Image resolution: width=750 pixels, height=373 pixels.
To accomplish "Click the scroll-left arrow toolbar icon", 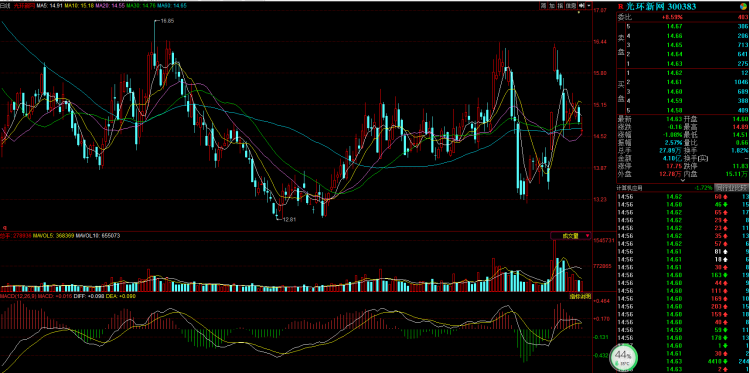I will pos(582,6).
